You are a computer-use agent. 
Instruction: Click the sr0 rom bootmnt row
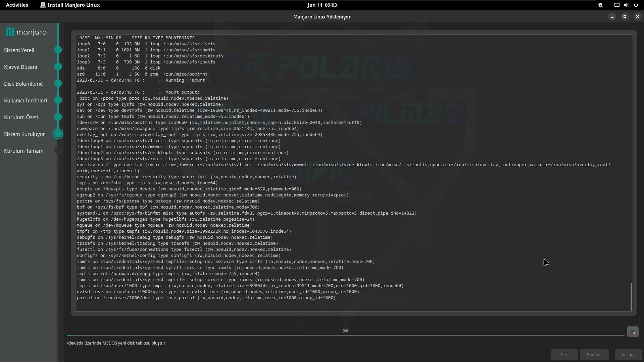click(142, 74)
